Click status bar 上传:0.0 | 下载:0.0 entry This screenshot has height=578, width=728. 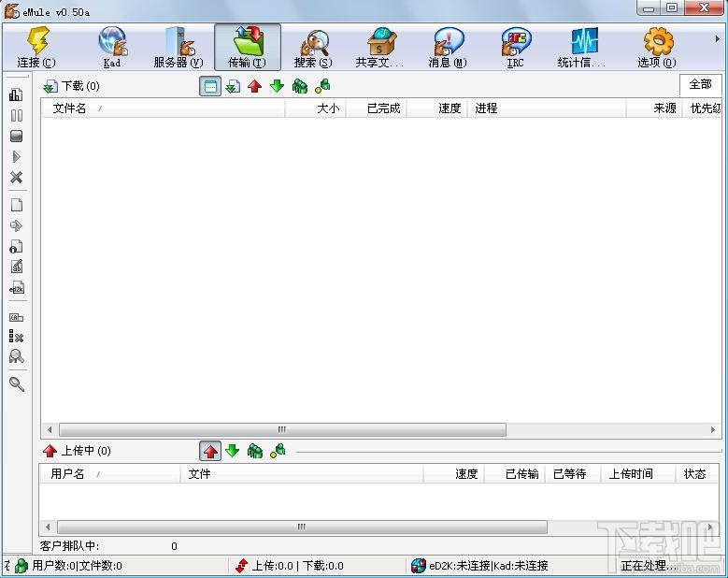pyautogui.click(x=297, y=566)
